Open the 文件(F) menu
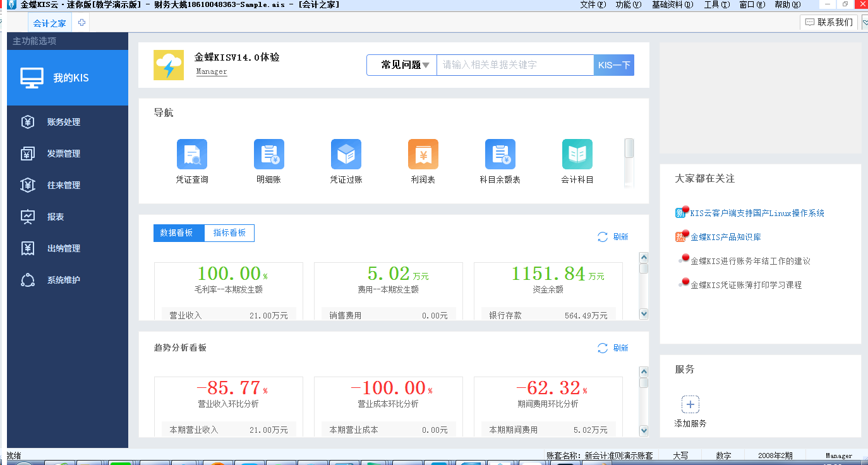 (593, 4)
